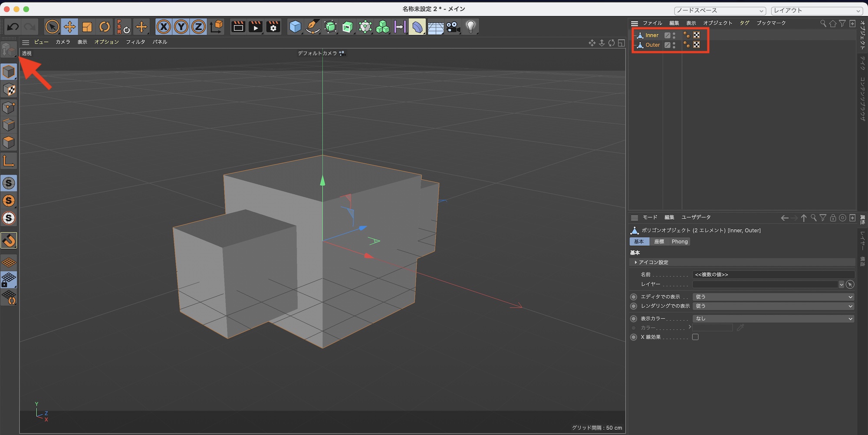
Task: Click the disabled カラー swatch field
Action: pyautogui.click(x=713, y=328)
